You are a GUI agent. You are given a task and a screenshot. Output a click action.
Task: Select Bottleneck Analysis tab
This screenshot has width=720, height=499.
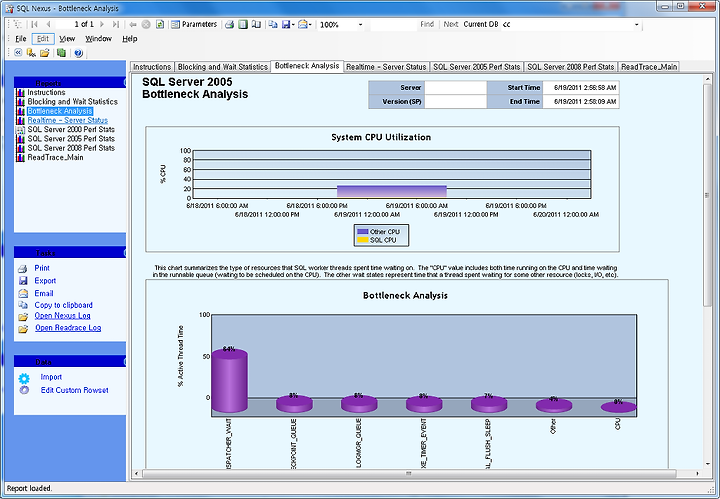(x=307, y=66)
